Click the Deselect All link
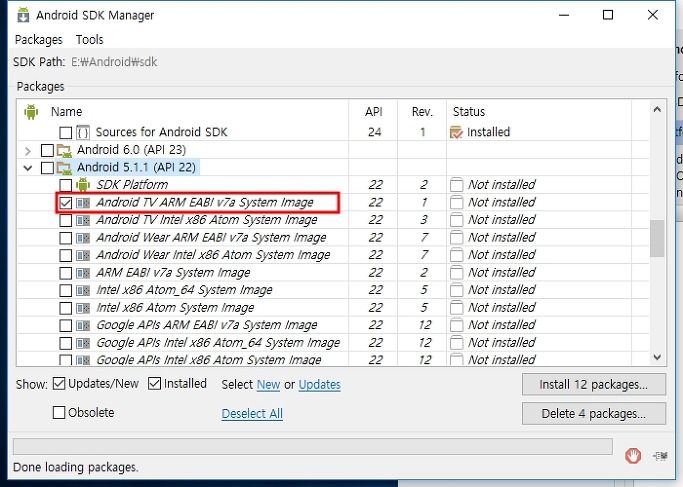 (x=252, y=413)
